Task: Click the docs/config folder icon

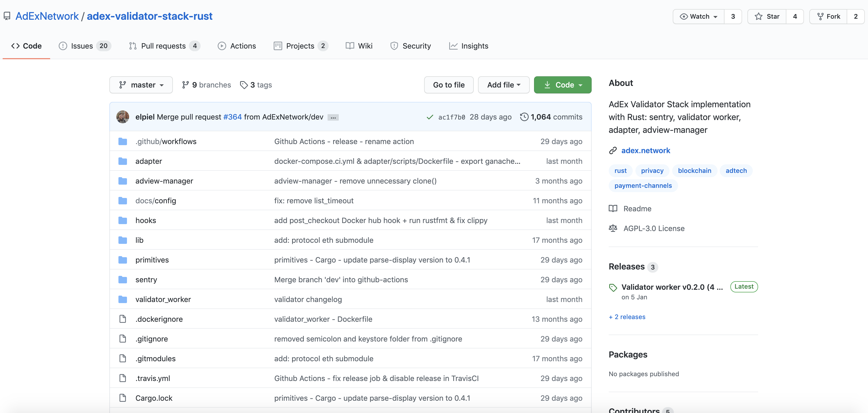Action: pos(123,201)
